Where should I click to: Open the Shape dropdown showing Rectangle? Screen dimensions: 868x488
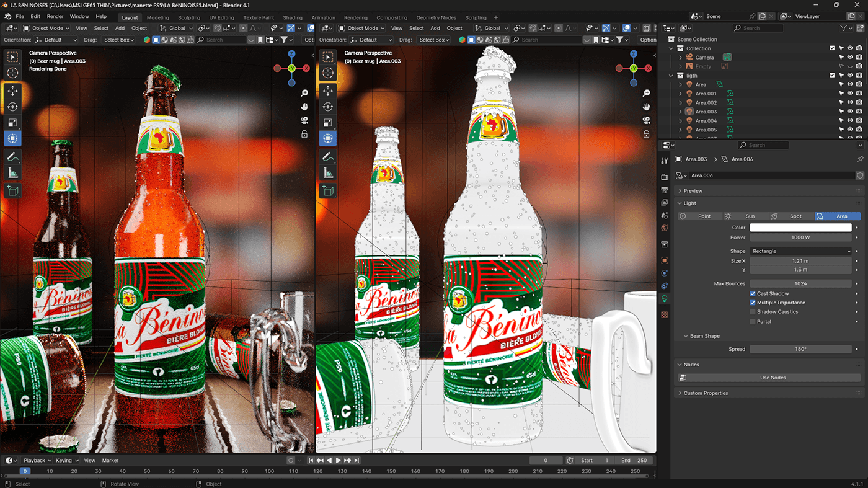tap(801, 251)
